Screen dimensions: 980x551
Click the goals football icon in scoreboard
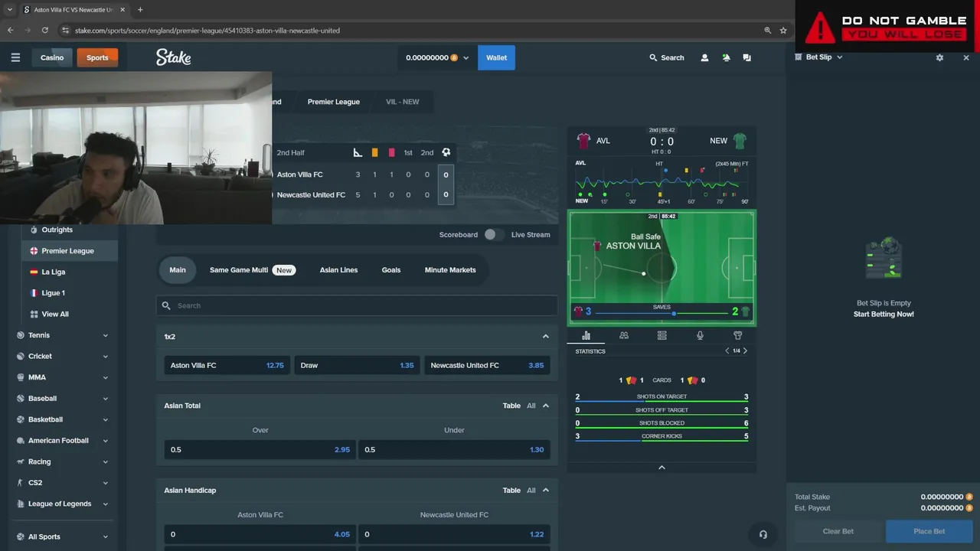(446, 152)
